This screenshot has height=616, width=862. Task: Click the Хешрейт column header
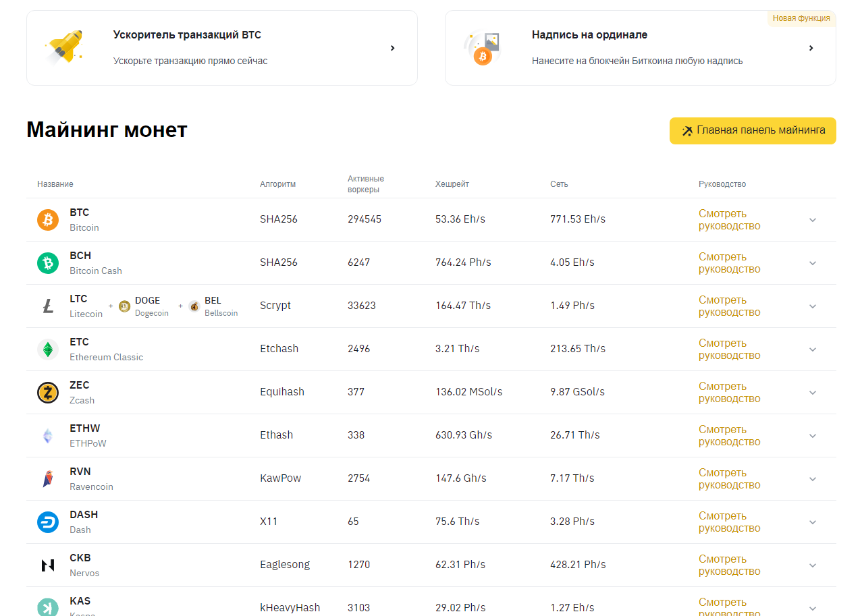tap(452, 184)
